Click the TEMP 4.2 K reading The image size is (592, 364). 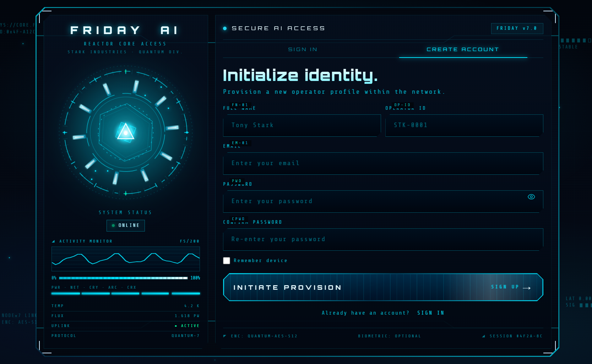192,306
